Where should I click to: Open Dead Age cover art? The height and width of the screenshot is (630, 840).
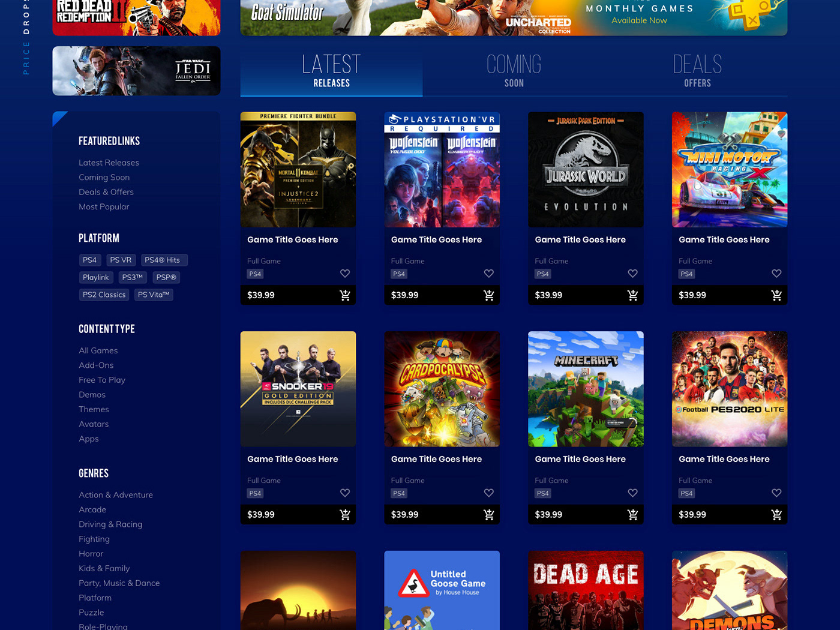click(x=586, y=590)
